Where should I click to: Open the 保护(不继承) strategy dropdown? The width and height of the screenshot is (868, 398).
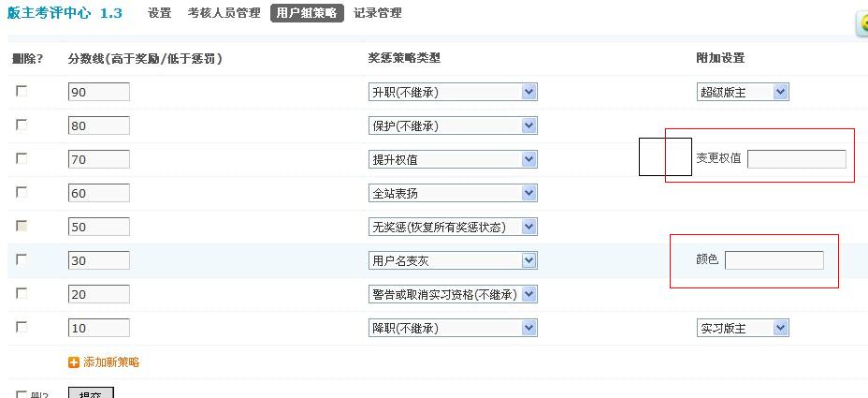[x=453, y=125]
